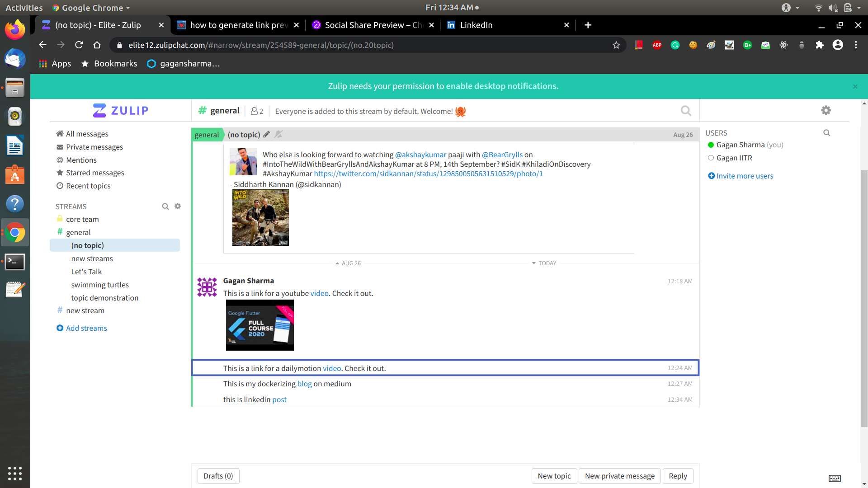Switch to the Social Share Preview tab

coord(373,25)
